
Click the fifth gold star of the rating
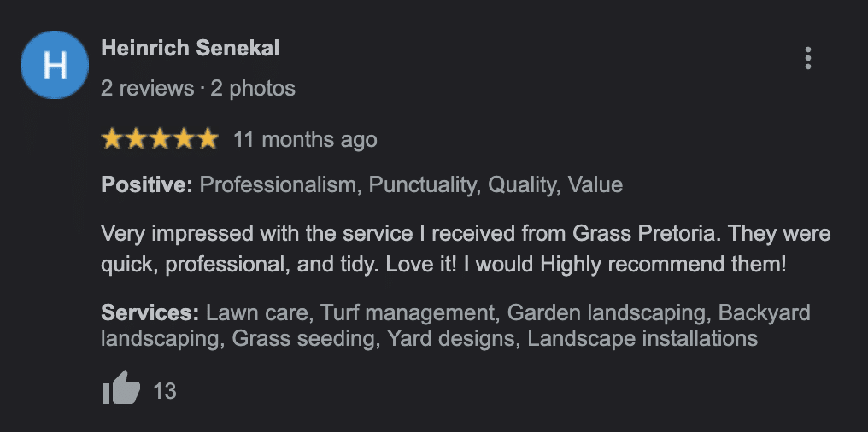click(208, 139)
